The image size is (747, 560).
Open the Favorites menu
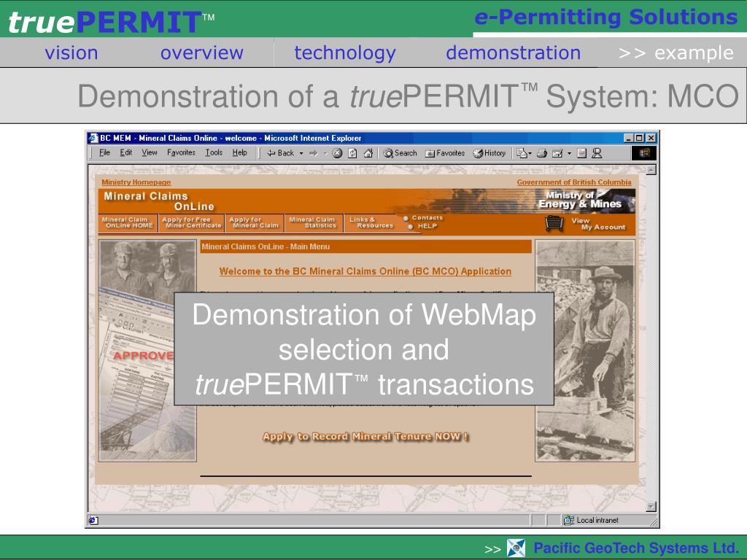pyautogui.click(x=181, y=152)
